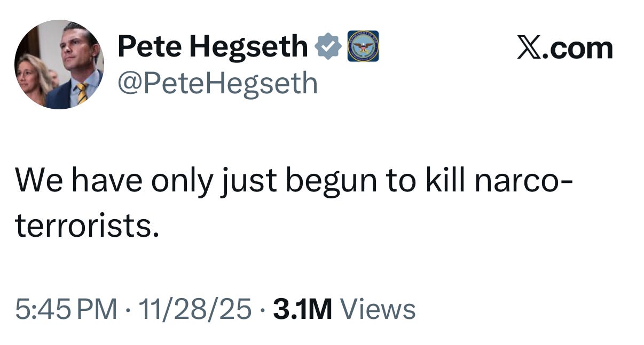Click the X logo in X.com
The image size is (644, 345).
(x=528, y=49)
